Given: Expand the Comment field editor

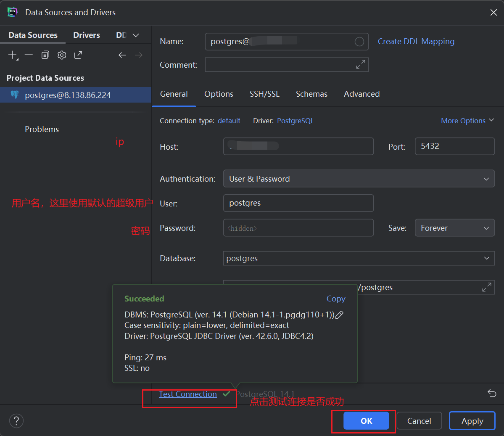Looking at the screenshot, I should [x=360, y=64].
